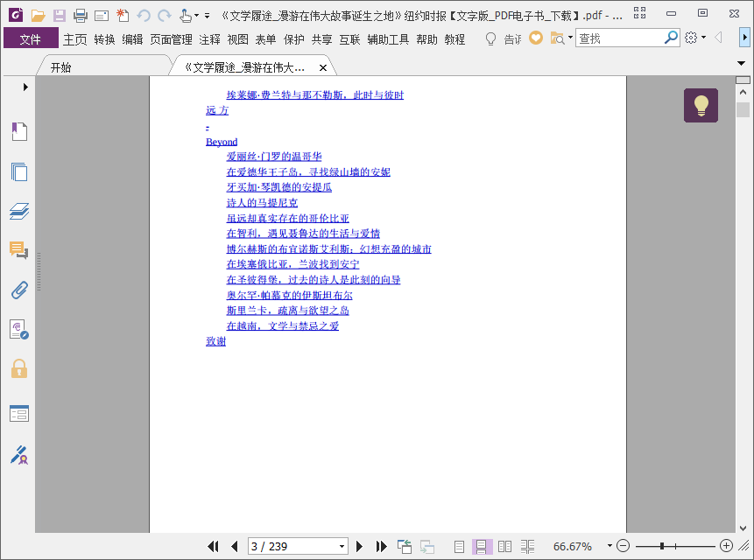
Task: Zoom in with the plus button
Action: pyautogui.click(x=726, y=546)
